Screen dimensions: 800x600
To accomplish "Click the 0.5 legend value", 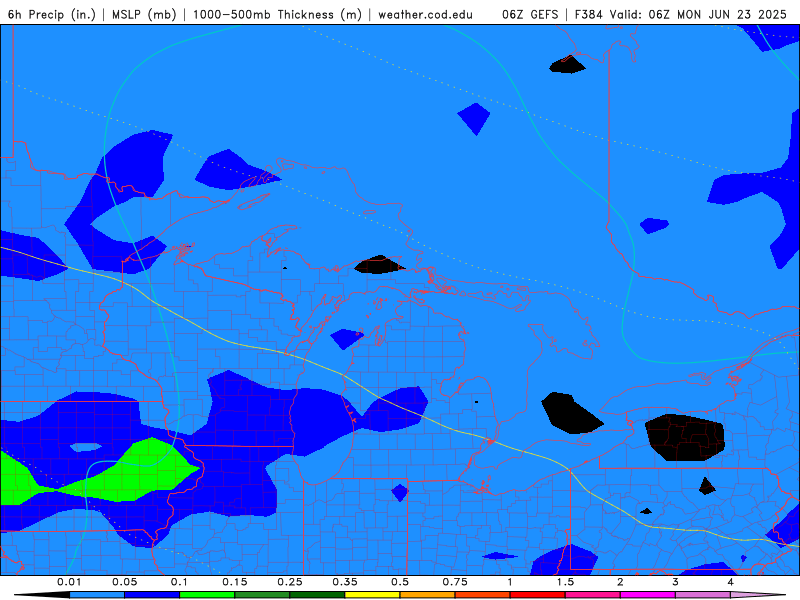I will 400,582.
